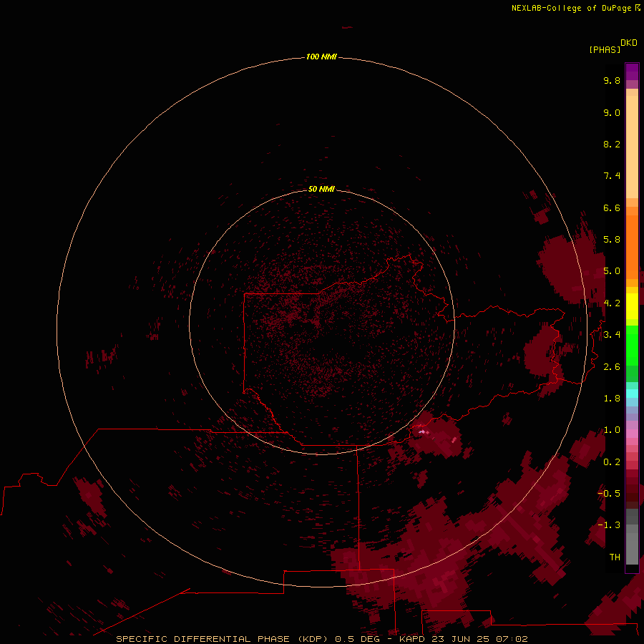Click the 5.0 value on the scale
Image resolution: width=644 pixels, height=644 pixels.
tap(612, 271)
